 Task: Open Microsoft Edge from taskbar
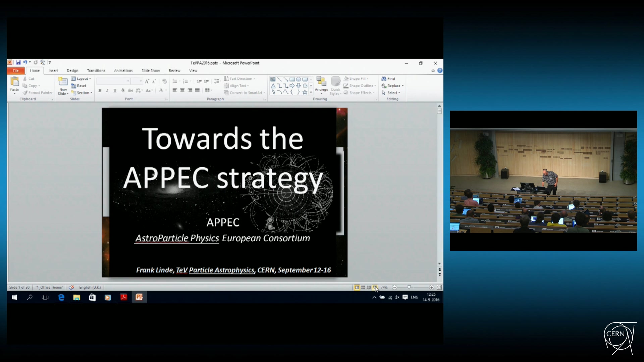click(x=61, y=297)
